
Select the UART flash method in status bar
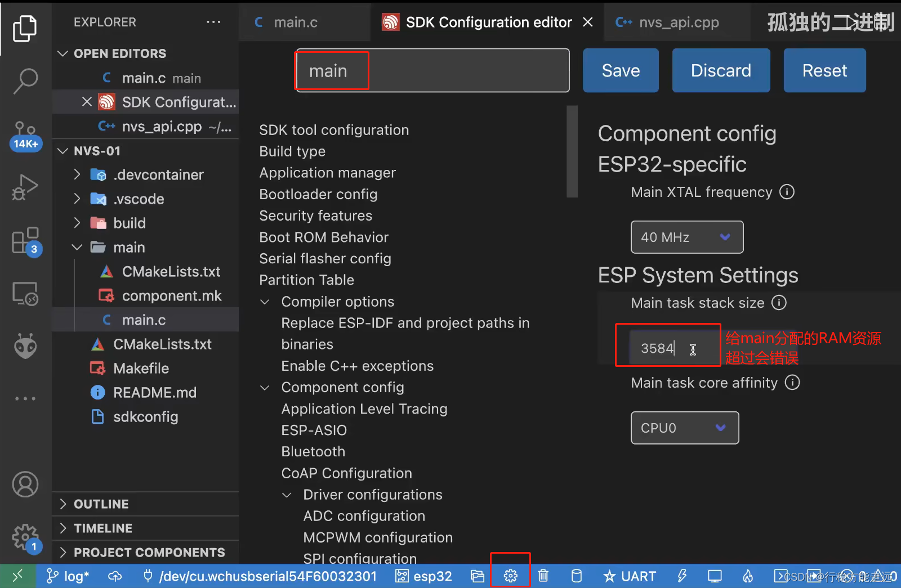(x=630, y=576)
